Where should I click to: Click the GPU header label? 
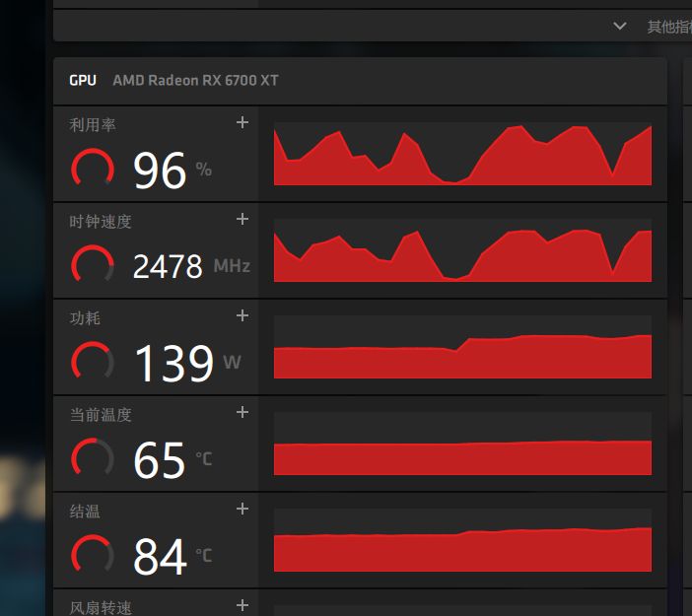[x=83, y=80]
